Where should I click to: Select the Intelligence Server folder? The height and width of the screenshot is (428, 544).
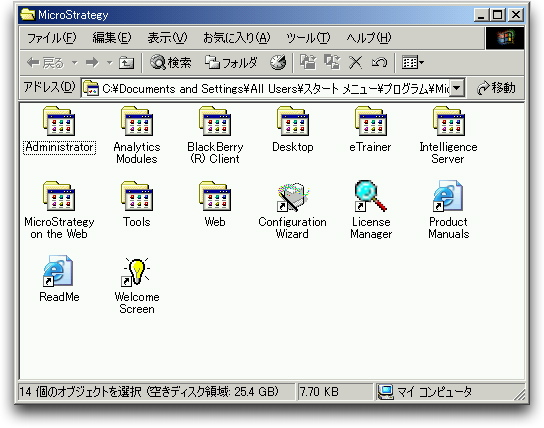[448, 135]
